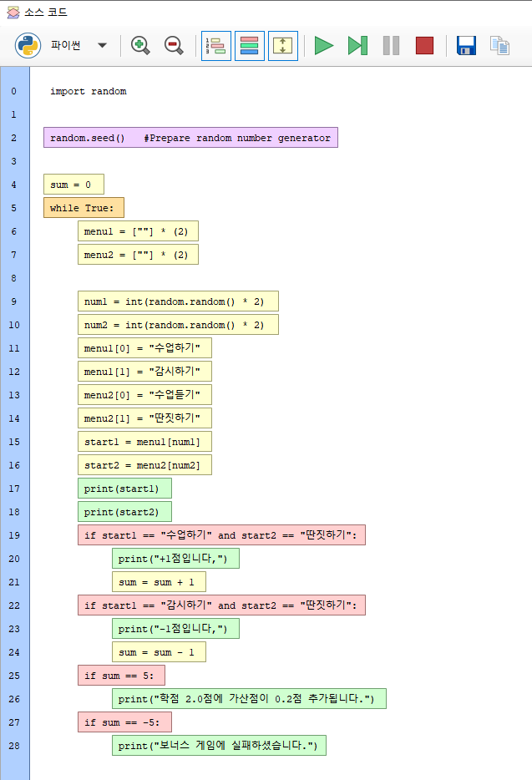Click the 소스 코드 window title icon
The image size is (532, 780).
(x=13, y=13)
